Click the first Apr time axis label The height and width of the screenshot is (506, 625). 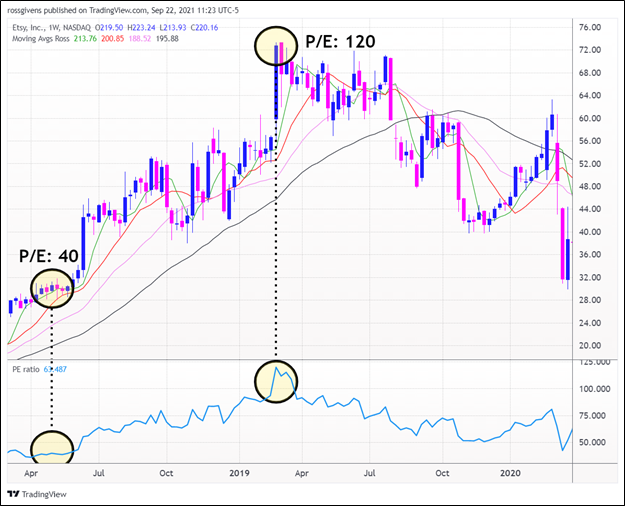31,473
